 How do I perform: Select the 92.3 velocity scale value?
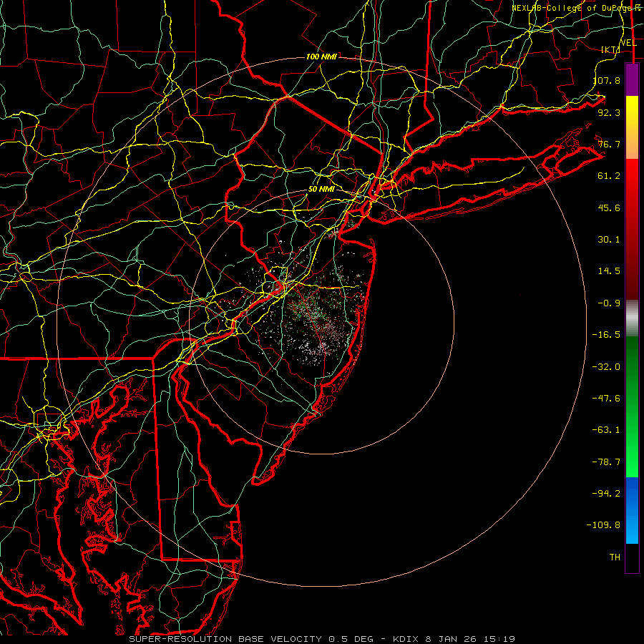pos(609,112)
